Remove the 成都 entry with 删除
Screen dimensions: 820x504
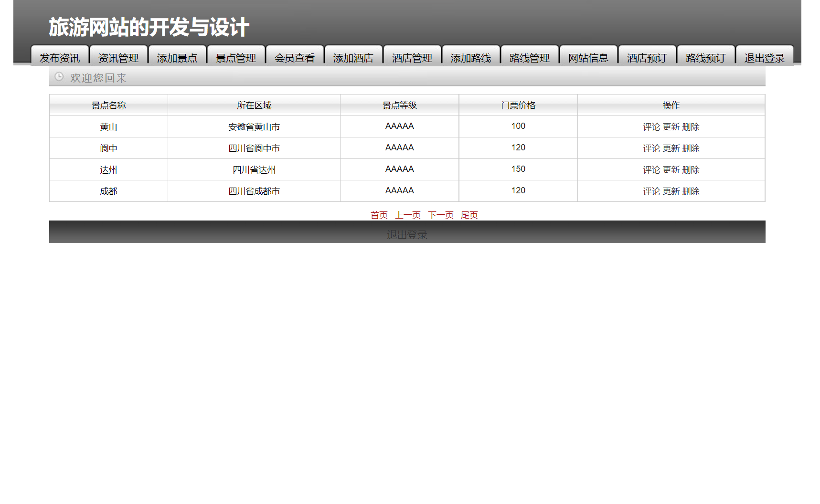pos(691,191)
